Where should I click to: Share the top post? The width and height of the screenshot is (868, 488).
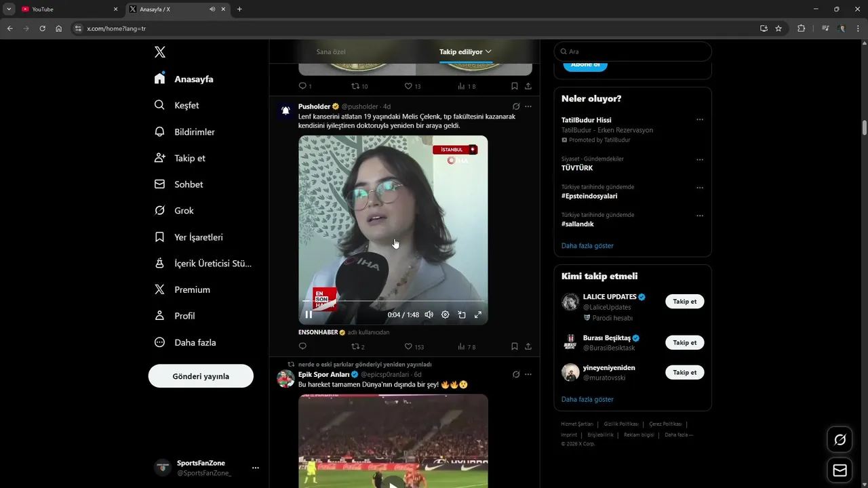[528, 86]
